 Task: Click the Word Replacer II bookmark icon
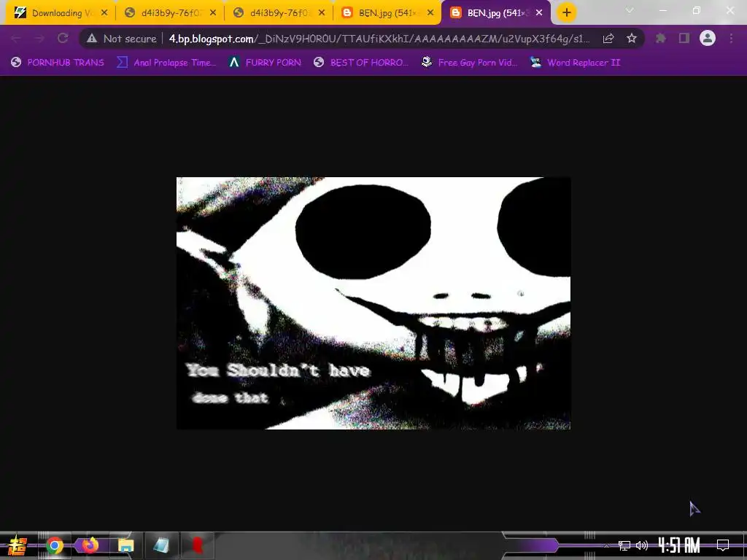[x=536, y=63]
